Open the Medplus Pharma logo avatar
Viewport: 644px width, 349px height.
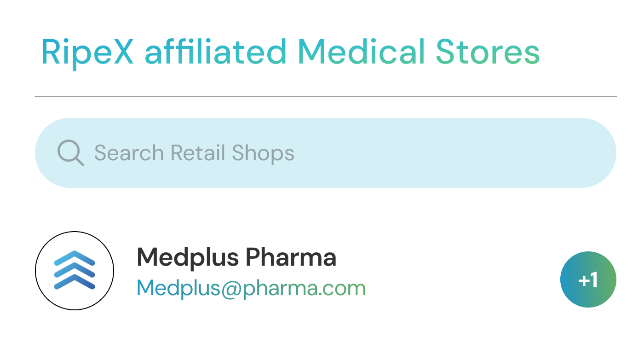coord(75,271)
